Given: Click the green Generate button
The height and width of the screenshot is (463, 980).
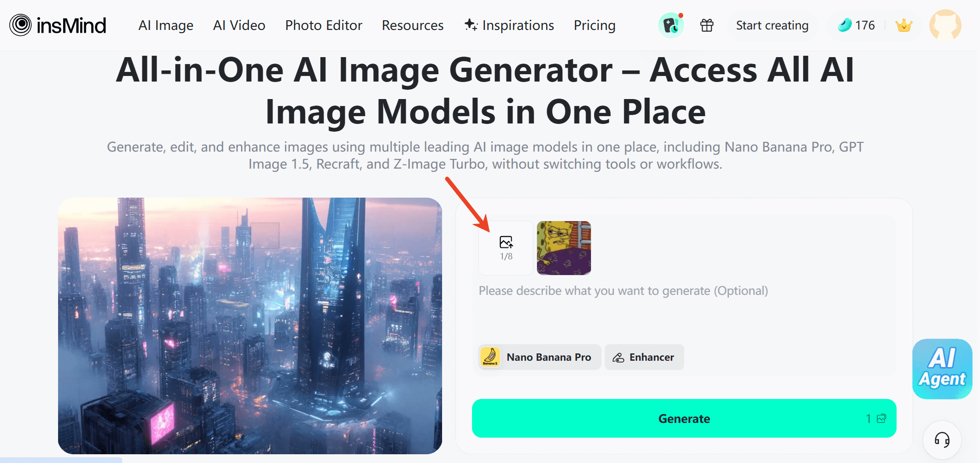Looking at the screenshot, I should point(684,418).
